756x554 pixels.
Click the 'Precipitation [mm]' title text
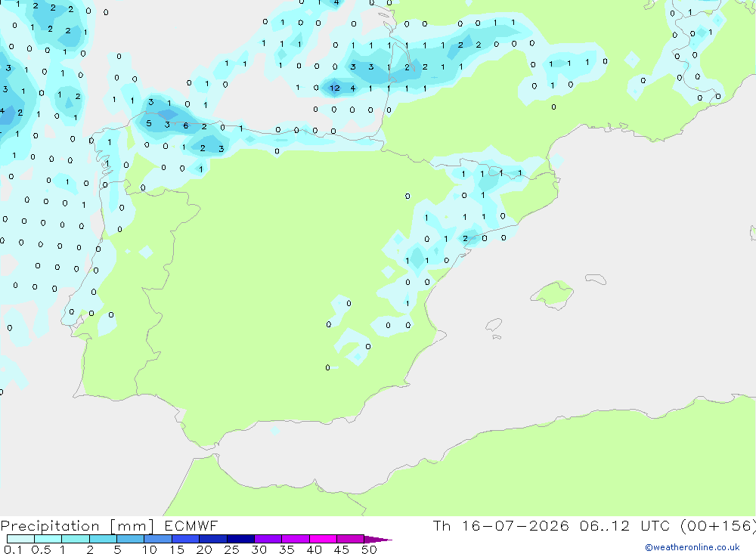click(x=77, y=526)
